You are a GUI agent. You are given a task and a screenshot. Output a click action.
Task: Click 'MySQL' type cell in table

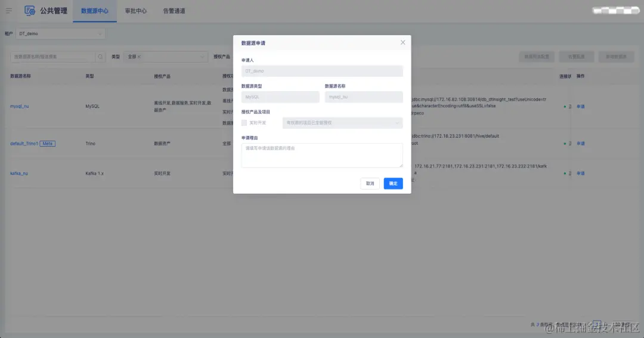point(92,106)
